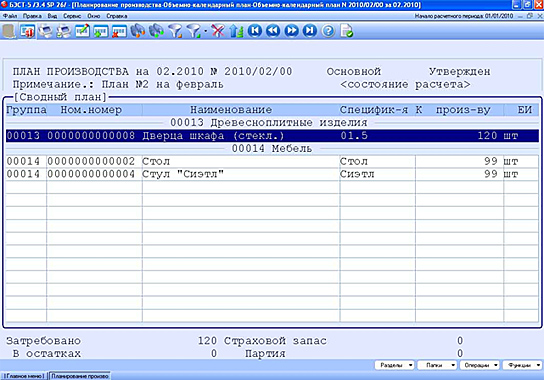Click the Страховой запас label

275,341
